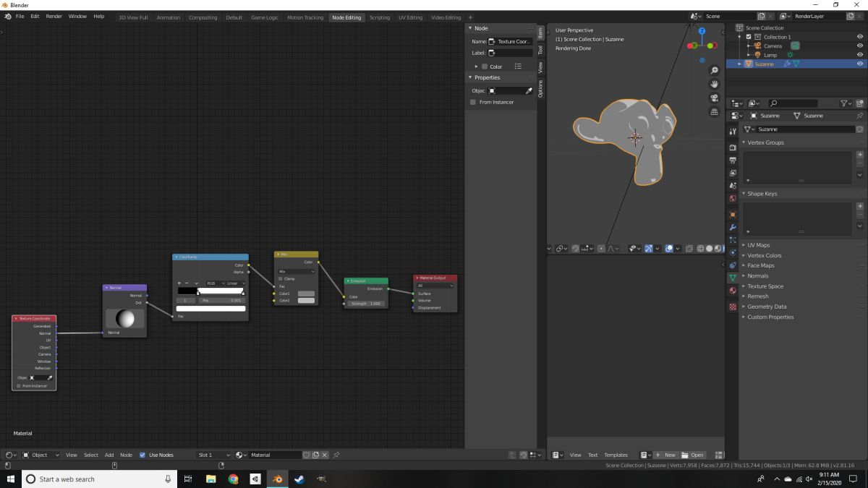Viewport: 868px width, 488px height.
Task: Open the Render menu
Action: click(x=54, y=16)
